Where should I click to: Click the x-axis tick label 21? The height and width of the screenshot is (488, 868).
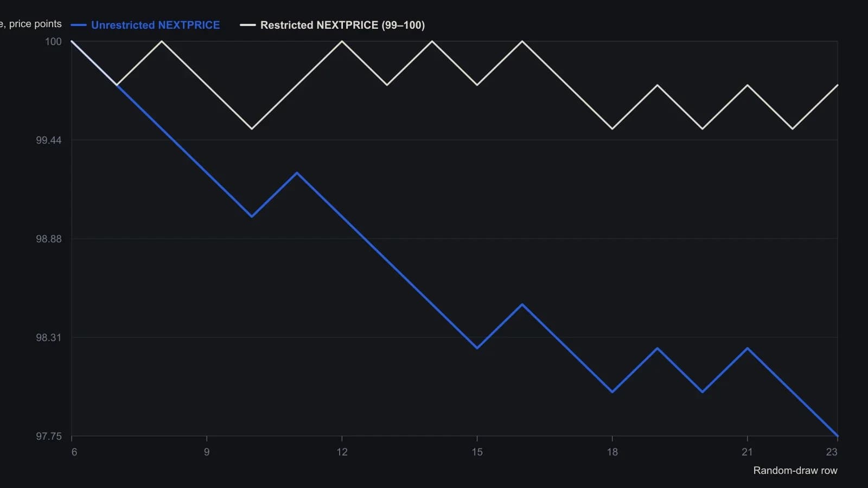coord(747,452)
